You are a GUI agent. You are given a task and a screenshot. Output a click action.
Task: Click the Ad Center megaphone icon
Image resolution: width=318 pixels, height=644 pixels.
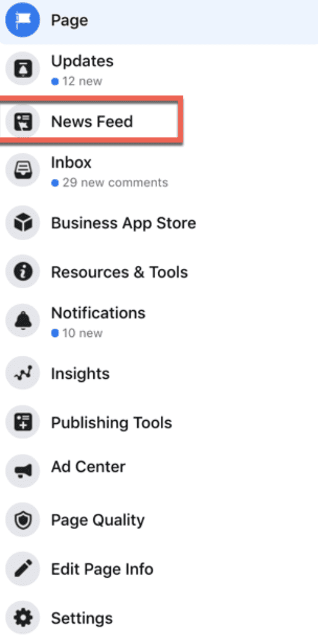pyautogui.click(x=23, y=471)
